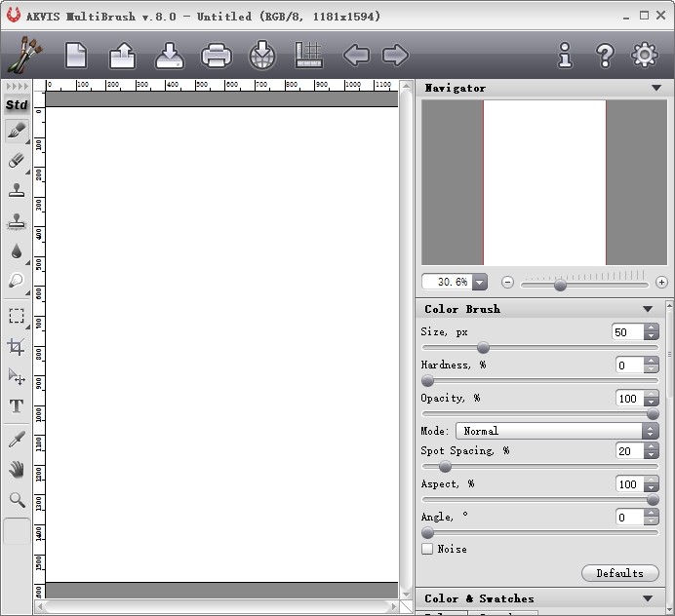Click the white drawing canvas
This screenshot has width=675, height=616.
click(221, 344)
